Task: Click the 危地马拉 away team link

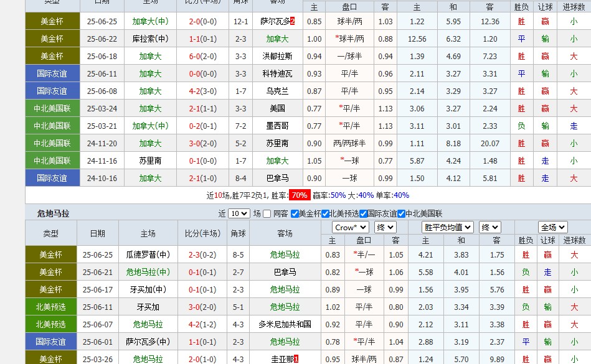Action: 285,254
